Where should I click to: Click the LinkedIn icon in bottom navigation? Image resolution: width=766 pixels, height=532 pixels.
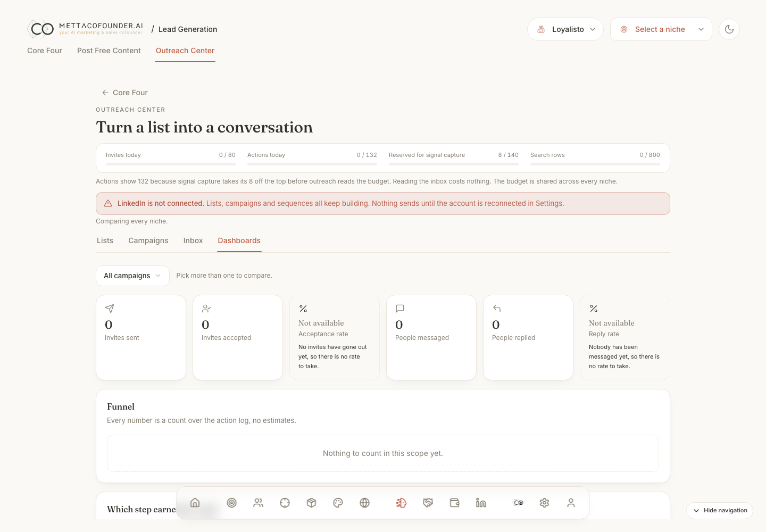click(481, 503)
